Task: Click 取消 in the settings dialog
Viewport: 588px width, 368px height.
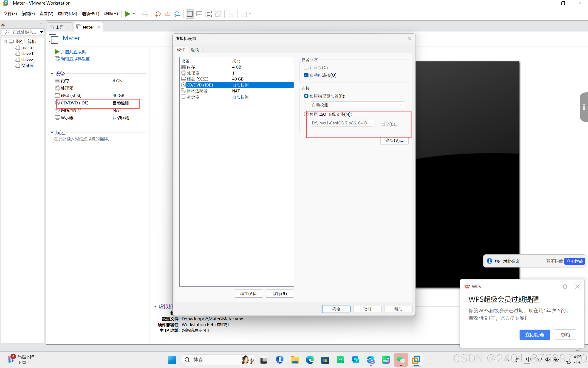Action: [367, 309]
